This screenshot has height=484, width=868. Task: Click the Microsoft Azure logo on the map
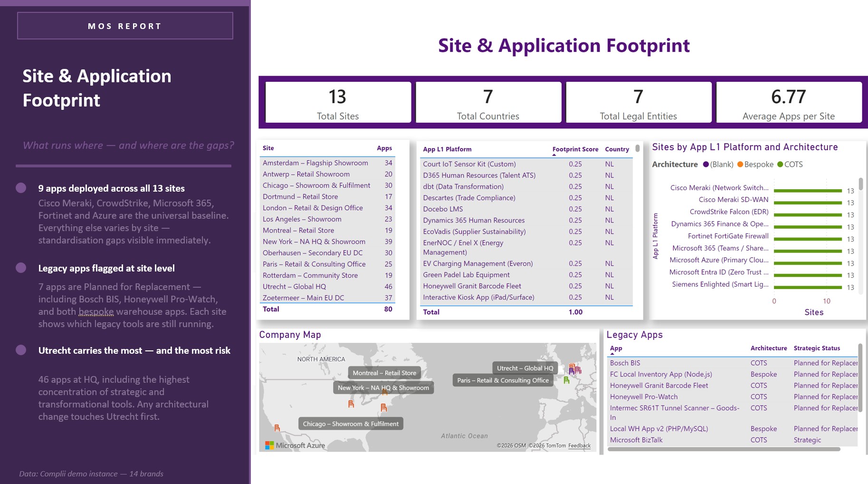295,445
